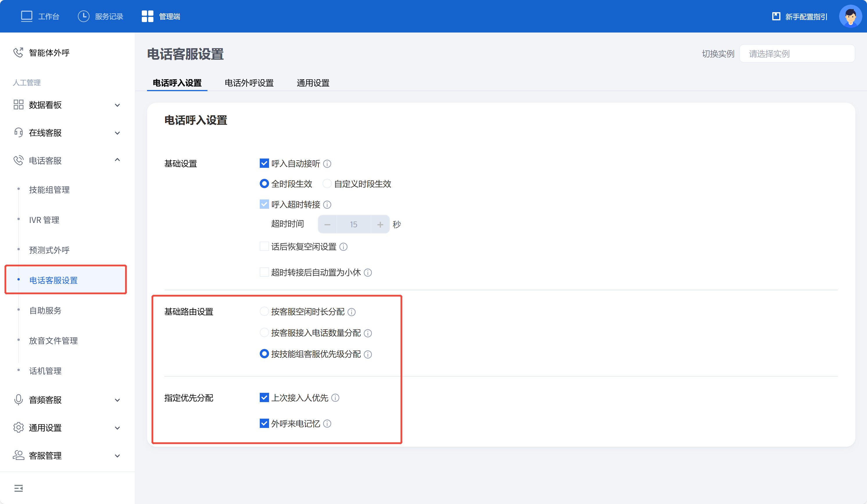Click the 智能体外呼 phone icon
This screenshot has width=867, height=504.
tap(18, 52)
